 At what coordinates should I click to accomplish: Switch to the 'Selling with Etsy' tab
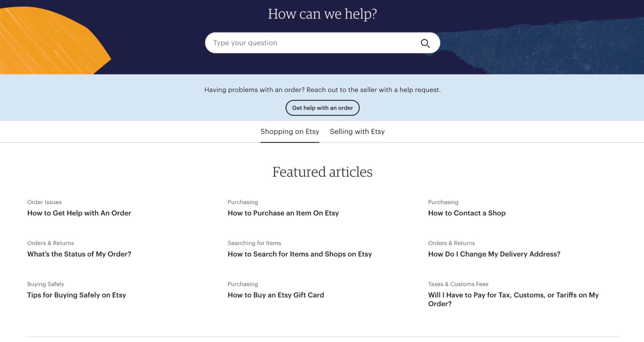coord(357,131)
